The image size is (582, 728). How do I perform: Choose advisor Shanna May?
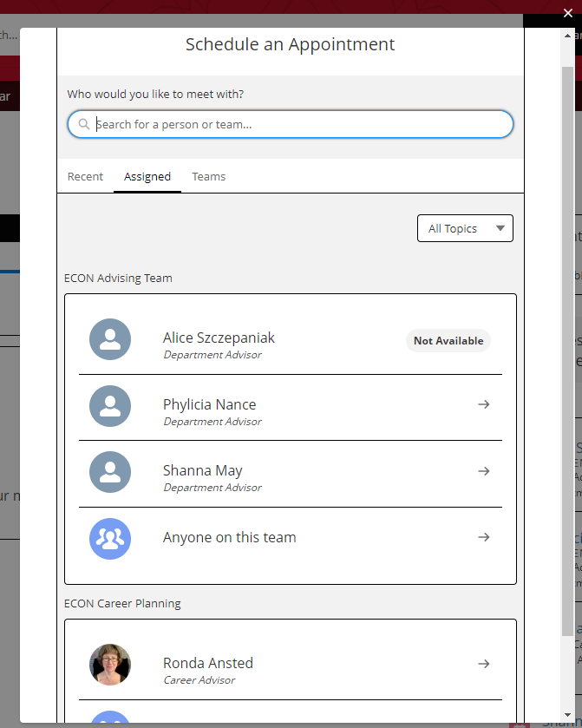point(202,471)
